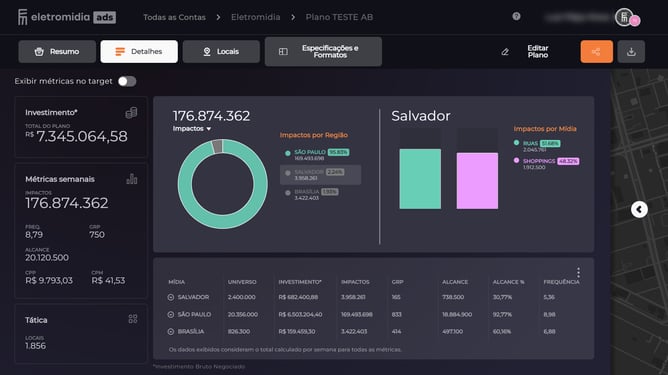
Task: Click the download icon button
Action: point(631,52)
